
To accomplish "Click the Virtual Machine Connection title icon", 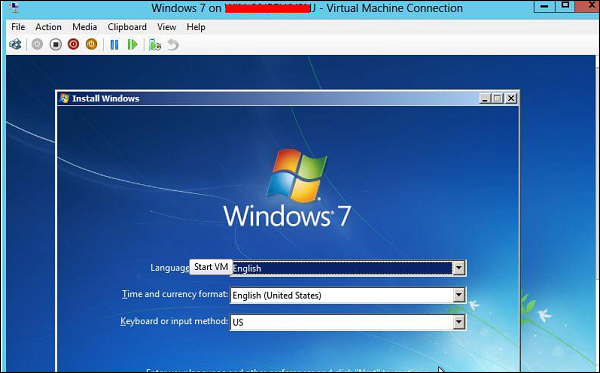I will [x=13, y=7].
